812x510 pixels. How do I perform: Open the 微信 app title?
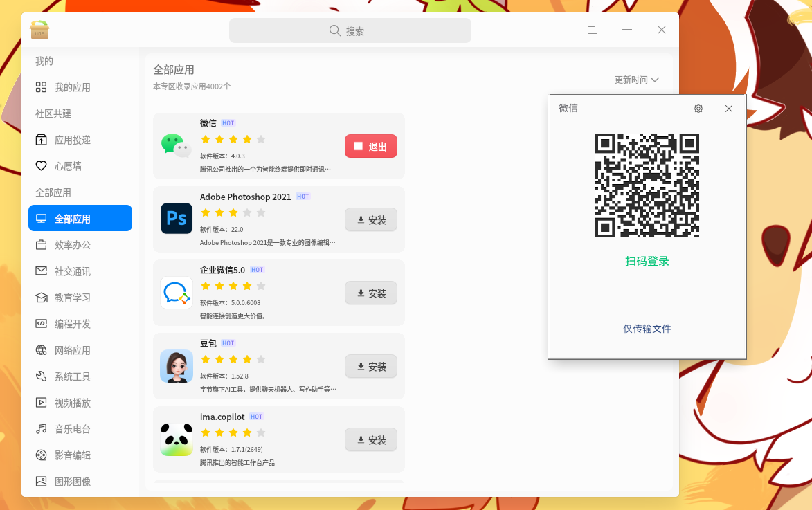coord(208,122)
